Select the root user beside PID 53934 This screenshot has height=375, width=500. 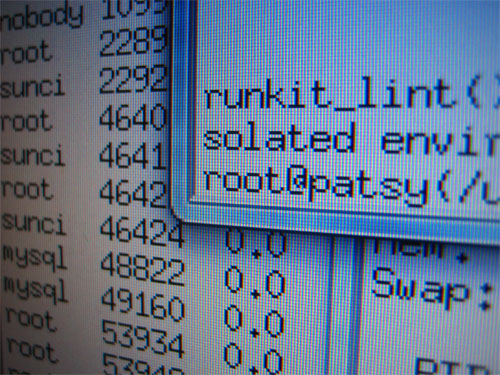32,319
